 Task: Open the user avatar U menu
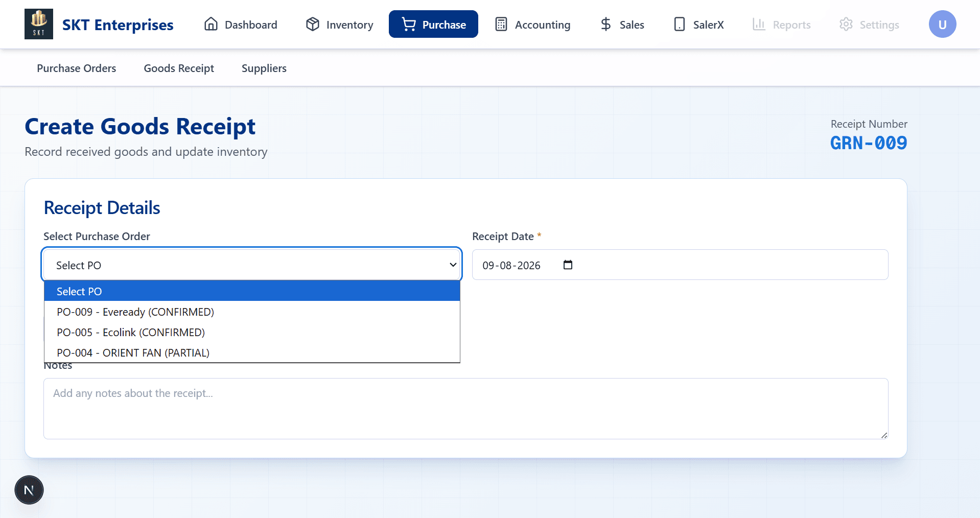[x=942, y=24]
